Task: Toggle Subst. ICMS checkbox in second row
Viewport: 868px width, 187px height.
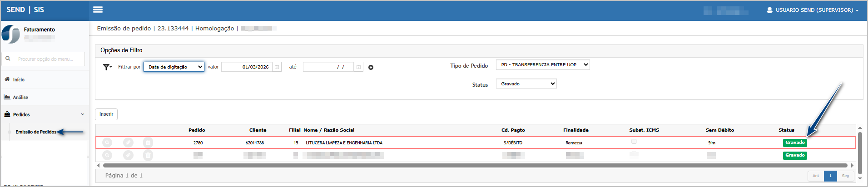Action: [x=634, y=154]
